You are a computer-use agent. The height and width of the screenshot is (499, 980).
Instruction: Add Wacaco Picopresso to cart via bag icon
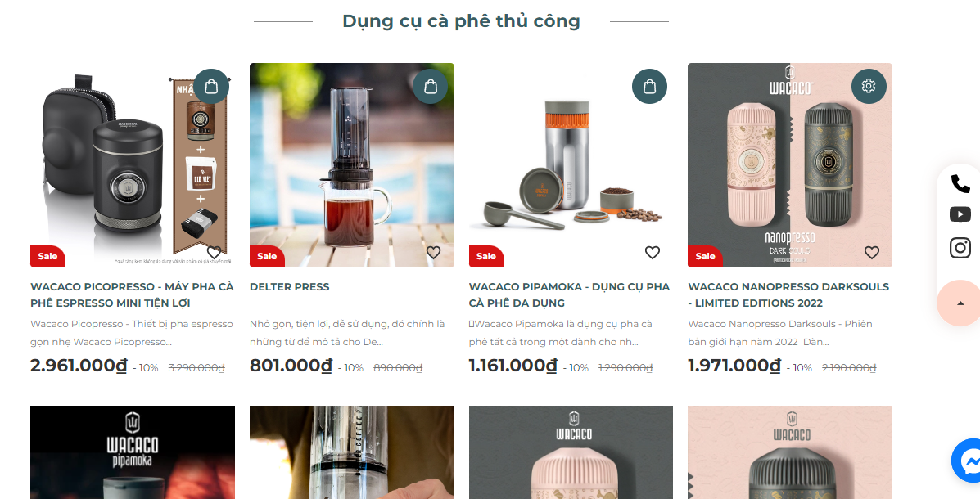[211, 86]
